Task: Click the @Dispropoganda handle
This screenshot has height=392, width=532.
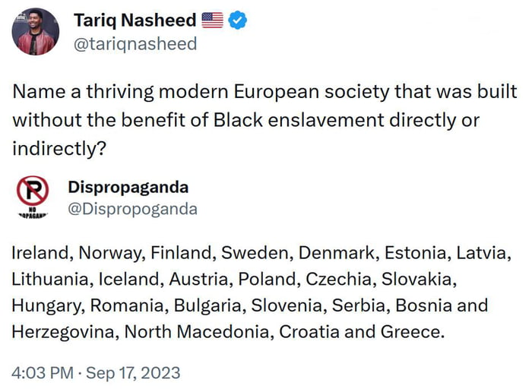Action: 132,209
